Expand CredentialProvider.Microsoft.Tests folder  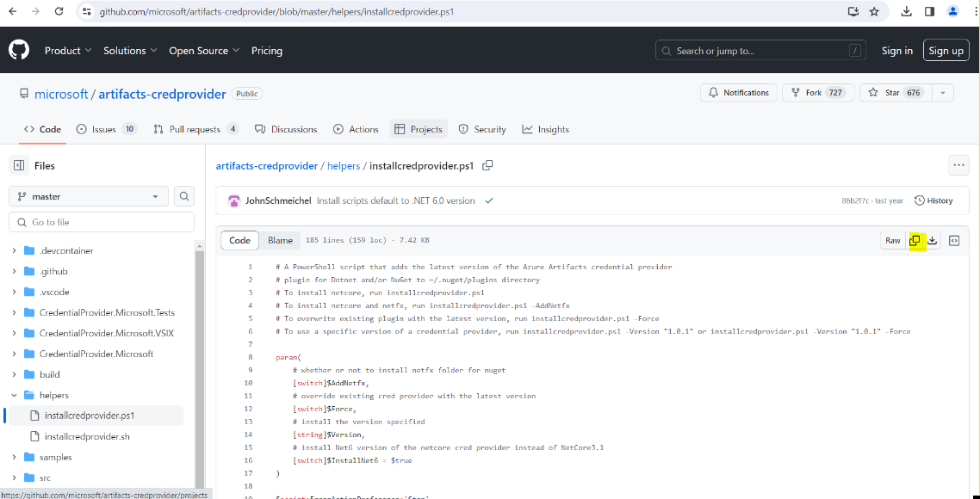pos(15,313)
